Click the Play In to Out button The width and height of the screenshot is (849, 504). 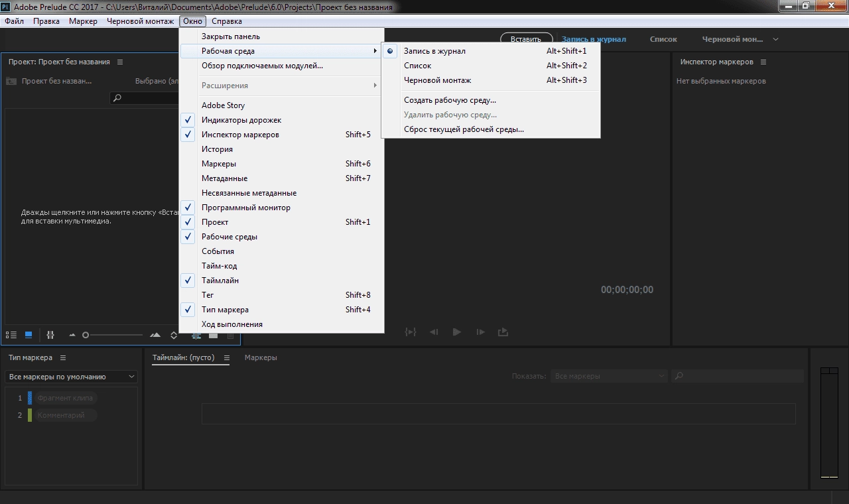(411, 332)
